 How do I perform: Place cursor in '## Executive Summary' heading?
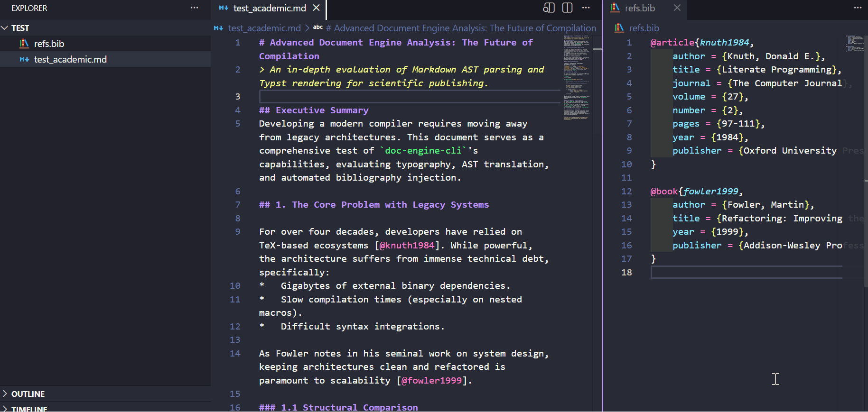[314, 110]
